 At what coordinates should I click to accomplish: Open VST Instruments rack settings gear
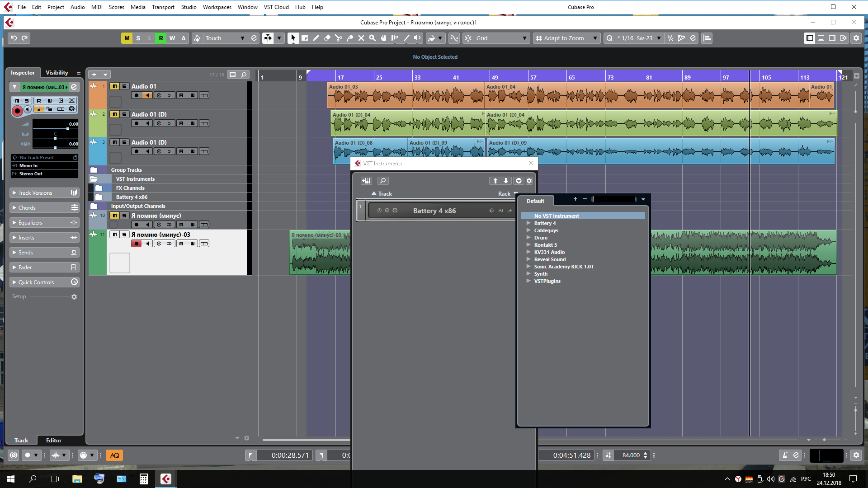[x=529, y=181]
